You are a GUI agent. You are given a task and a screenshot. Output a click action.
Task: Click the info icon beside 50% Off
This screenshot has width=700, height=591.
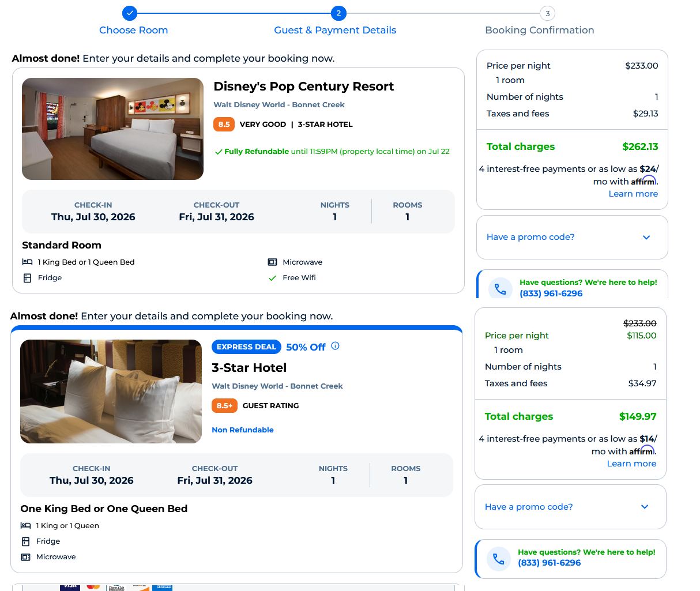tap(335, 346)
